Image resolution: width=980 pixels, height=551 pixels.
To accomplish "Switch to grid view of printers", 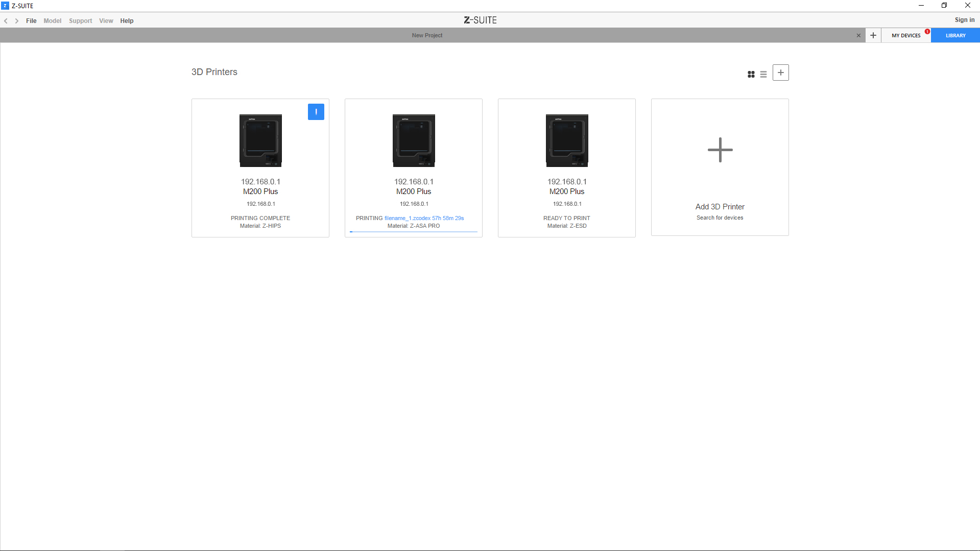I will 751,74.
